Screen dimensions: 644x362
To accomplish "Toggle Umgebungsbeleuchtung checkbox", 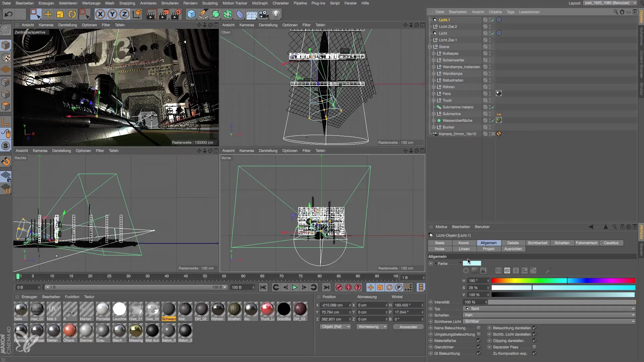I will point(479,334).
